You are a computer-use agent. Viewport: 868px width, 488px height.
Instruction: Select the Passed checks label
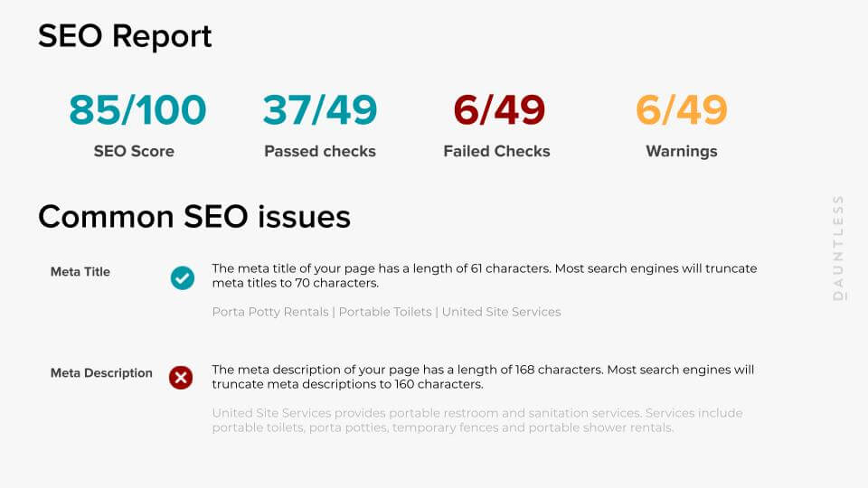pyautogui.click(x=320, y=151)
